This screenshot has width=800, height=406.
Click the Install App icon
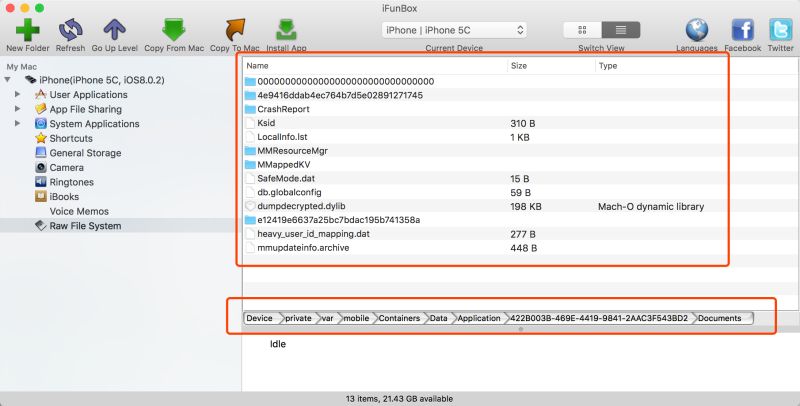tap(286, 30)
